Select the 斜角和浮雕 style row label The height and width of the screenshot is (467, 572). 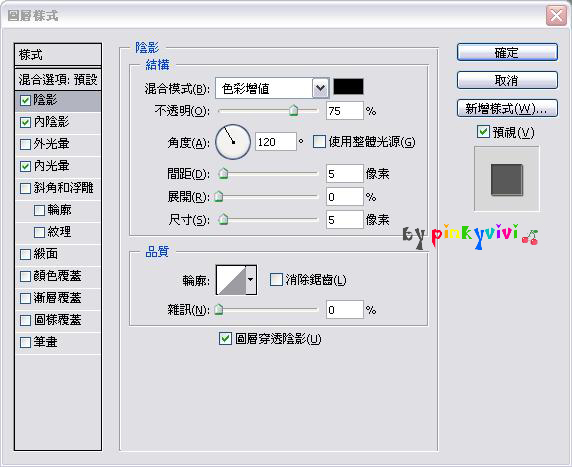63,188
